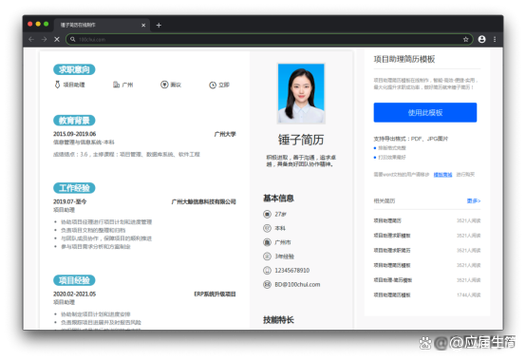Click the email BD@100chui.com

click(298, 284)
